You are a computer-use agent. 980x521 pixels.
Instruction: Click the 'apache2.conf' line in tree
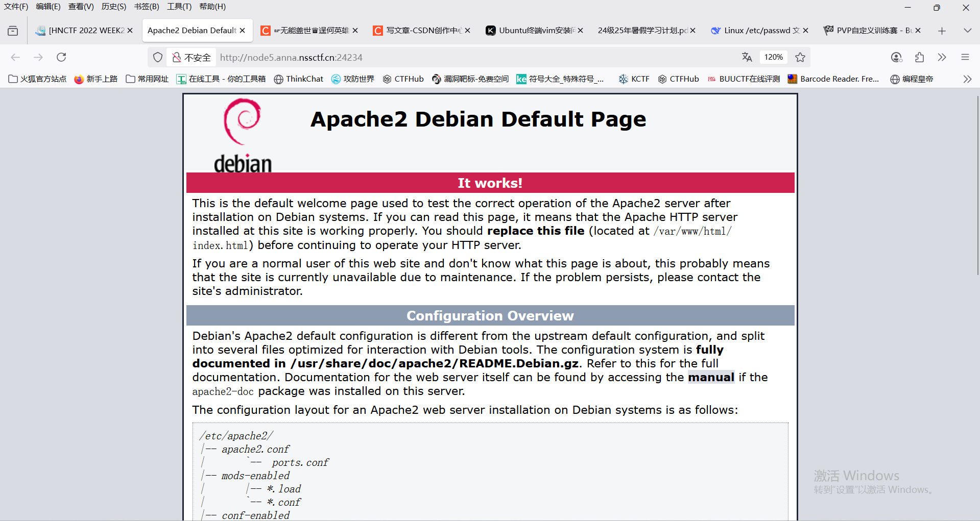255,449
